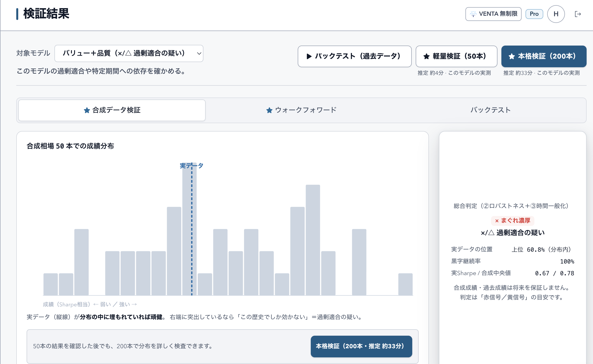Click 推定 約4分 estimate under 軽量検証

(454, 73)
